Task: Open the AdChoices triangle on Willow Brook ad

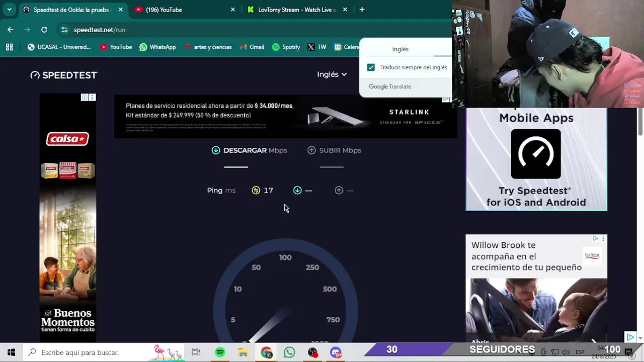Action: pyautogui.click(x=595, y=238)
